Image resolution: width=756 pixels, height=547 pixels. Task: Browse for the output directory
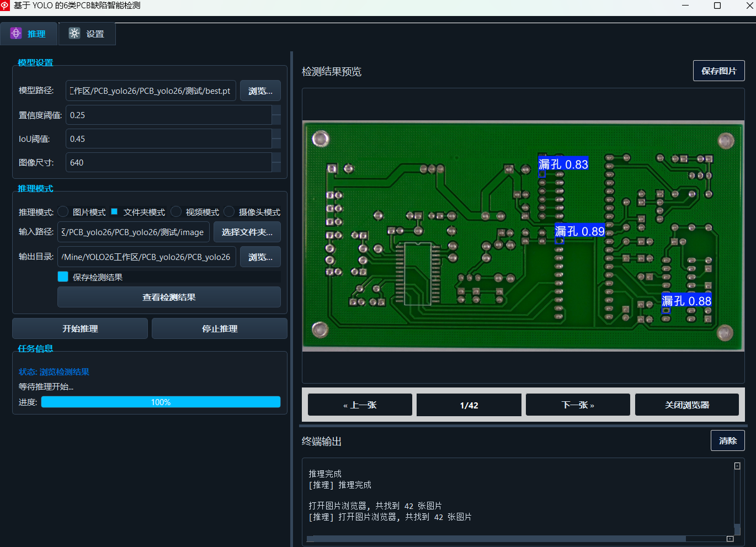[x=260, y=257]
